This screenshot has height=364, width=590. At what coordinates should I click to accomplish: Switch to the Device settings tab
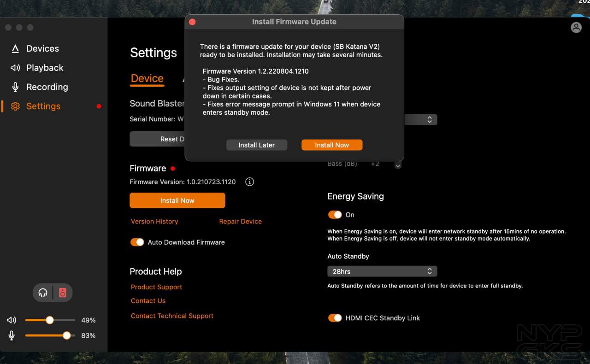(x=147, y=78)
